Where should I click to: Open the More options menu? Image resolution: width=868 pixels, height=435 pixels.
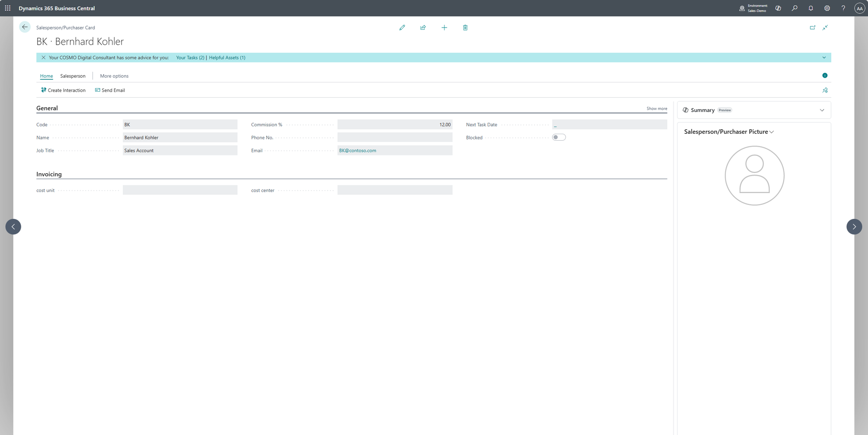[x=114, y=76]
